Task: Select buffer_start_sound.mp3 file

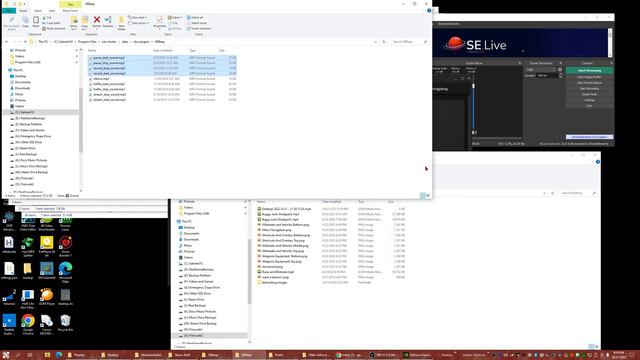Action: pyautogui.click(x=109, y=84)
